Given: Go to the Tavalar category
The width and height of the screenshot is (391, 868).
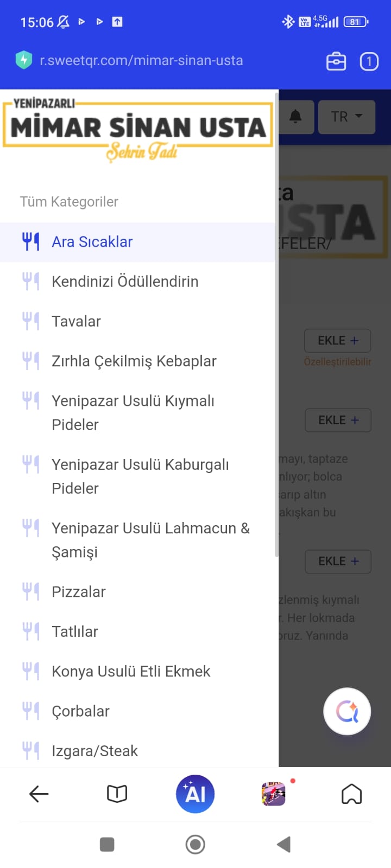Looking at the screenshot, I should click(76, 321).
